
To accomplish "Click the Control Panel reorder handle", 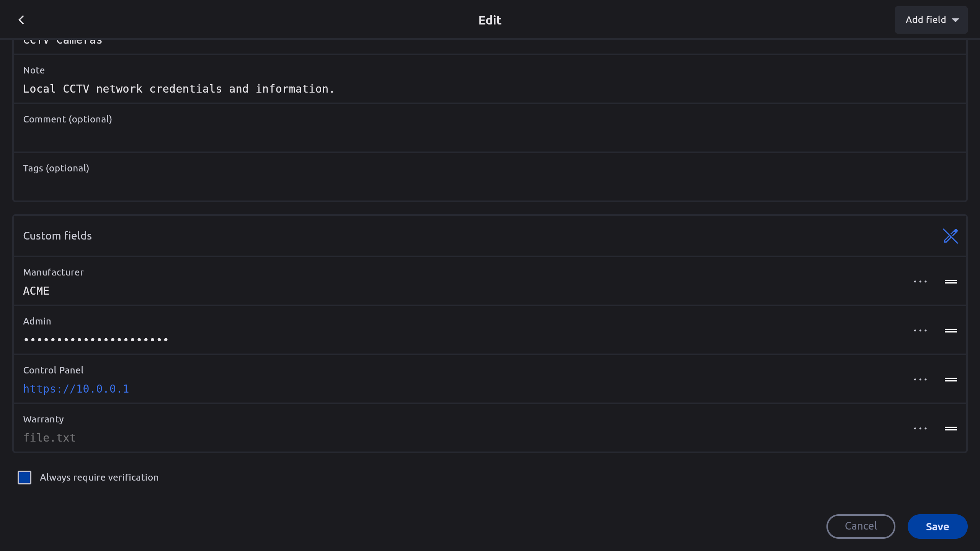I will click(951, 380).
